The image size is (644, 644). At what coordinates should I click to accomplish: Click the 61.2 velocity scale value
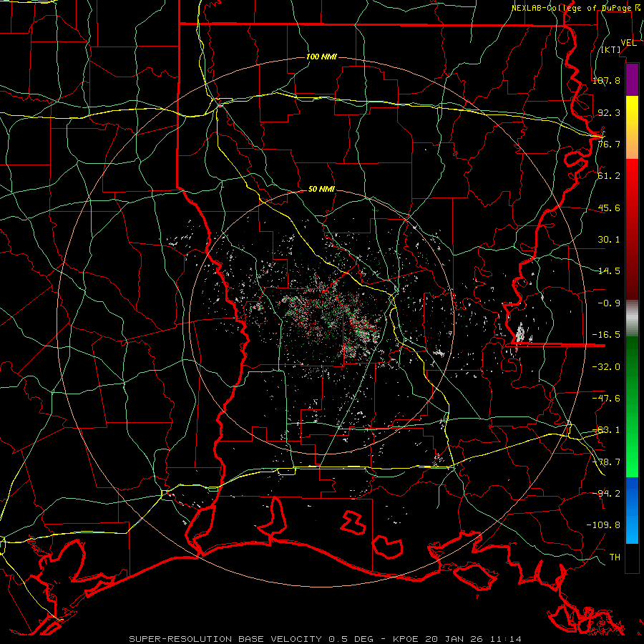coord(609,176)
